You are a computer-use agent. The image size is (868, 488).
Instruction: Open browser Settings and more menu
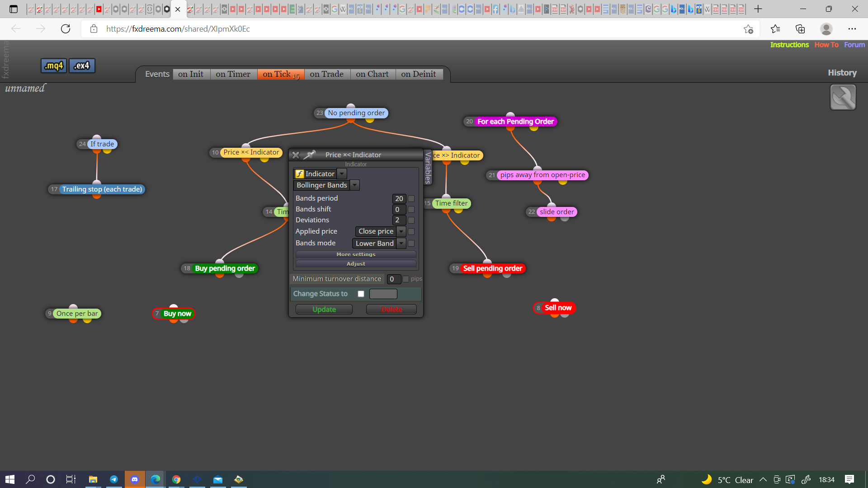coord(852,29)
